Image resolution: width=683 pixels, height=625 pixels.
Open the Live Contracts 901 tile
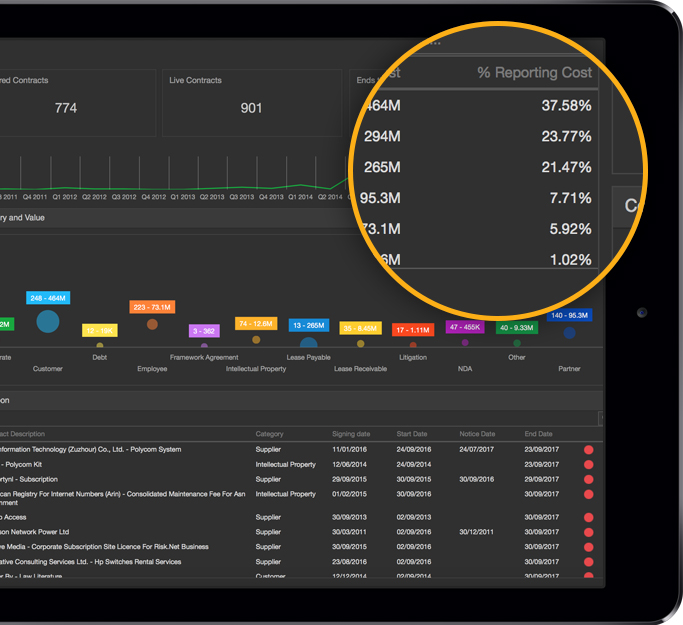252,103
